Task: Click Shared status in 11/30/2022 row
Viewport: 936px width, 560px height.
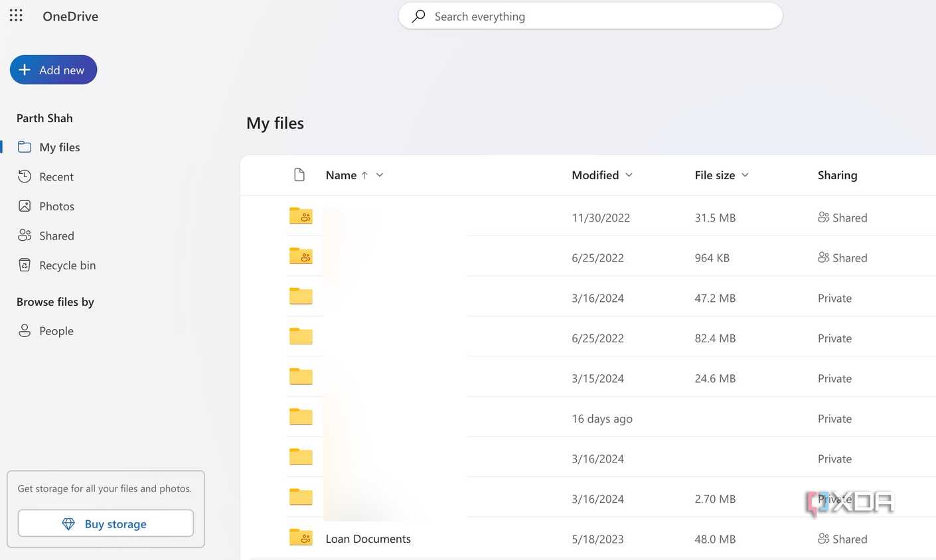Action: point(850,218)
